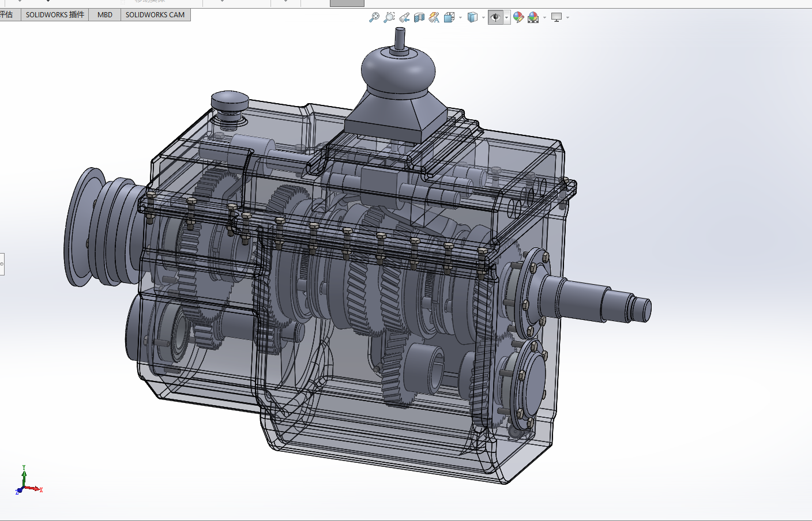Switch to the SOLIDWORKS CAM tab
Image resolution: width=812 pixels, height=521 pixels.
pyautogui.click(x=155, y=14)
